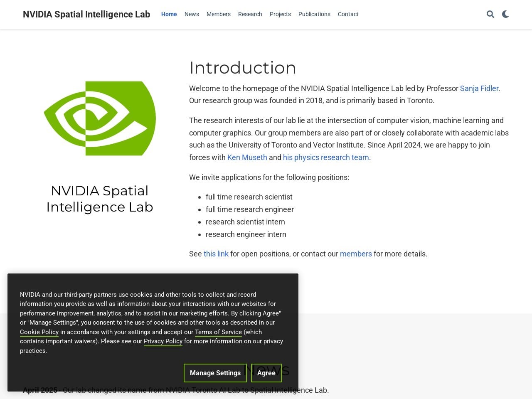Switch to the News section
Screen dimensions: 532x399
click(192, 14)
